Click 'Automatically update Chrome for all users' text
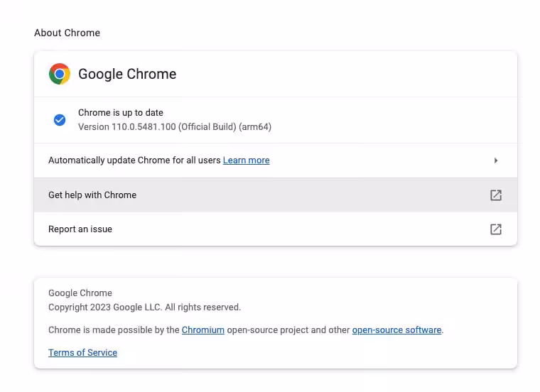Image resolution: width=540 pixels, height=392 pixels. pos(134,160)
